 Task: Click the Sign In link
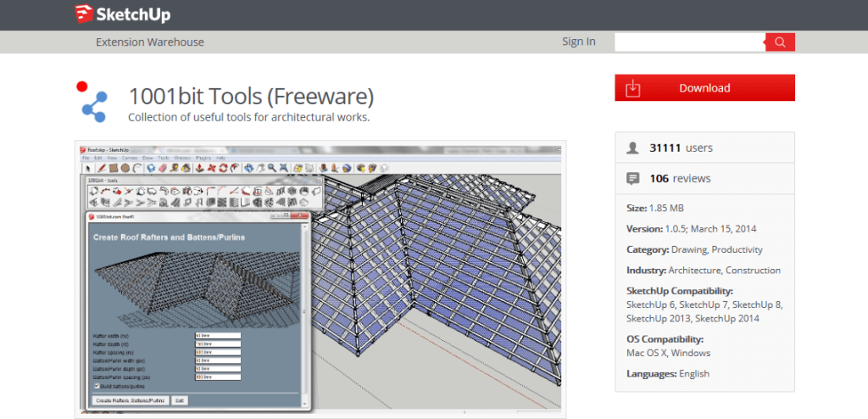(x=578, y=42)
